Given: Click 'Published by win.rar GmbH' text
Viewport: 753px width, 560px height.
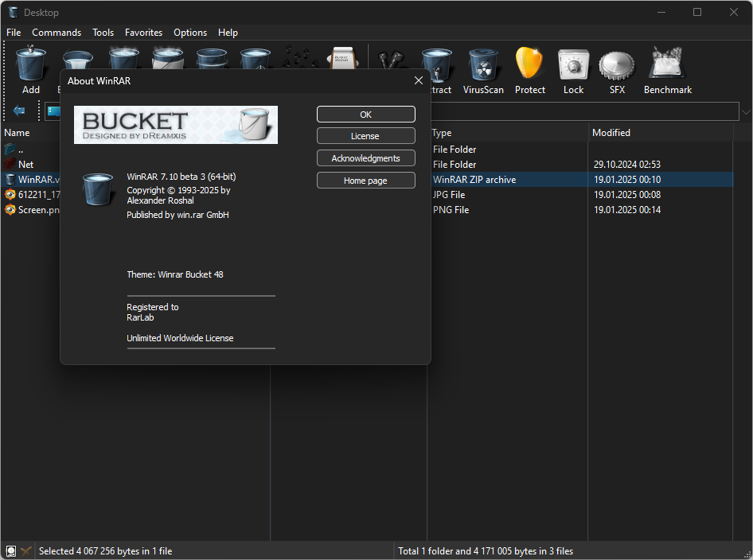Looking at the screenshot, I should click(178, 215).
